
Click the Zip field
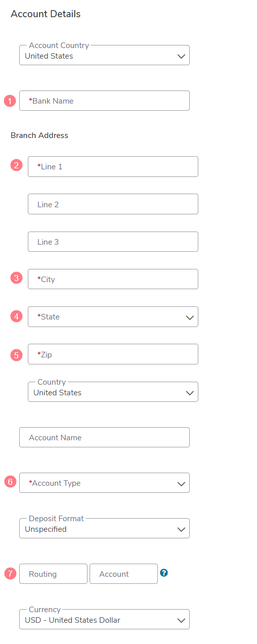tap(113, 354)
